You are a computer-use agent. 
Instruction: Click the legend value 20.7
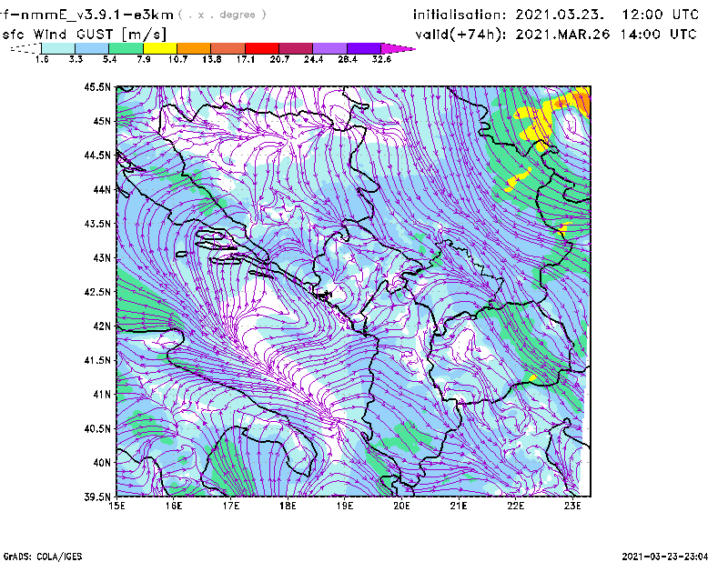pos(279,59)
